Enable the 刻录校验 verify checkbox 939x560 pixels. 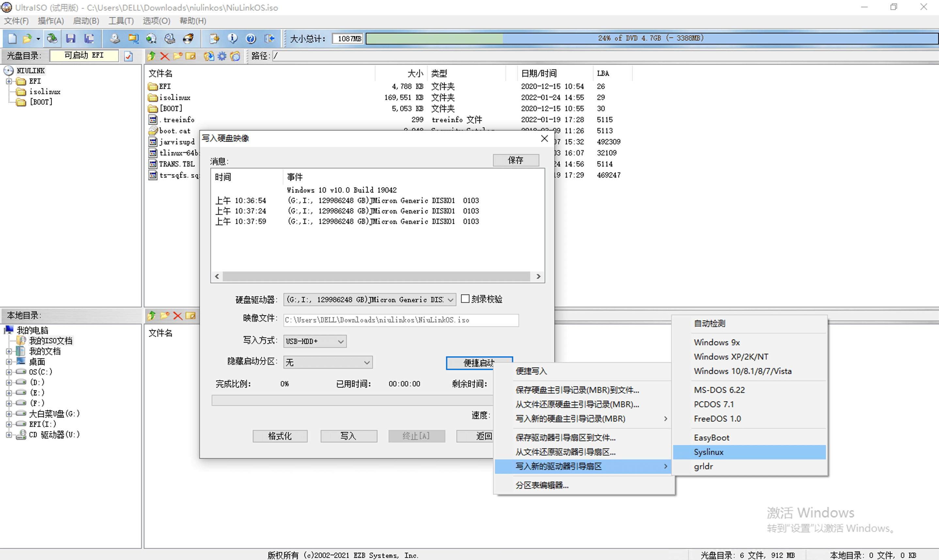pos(465,299)
